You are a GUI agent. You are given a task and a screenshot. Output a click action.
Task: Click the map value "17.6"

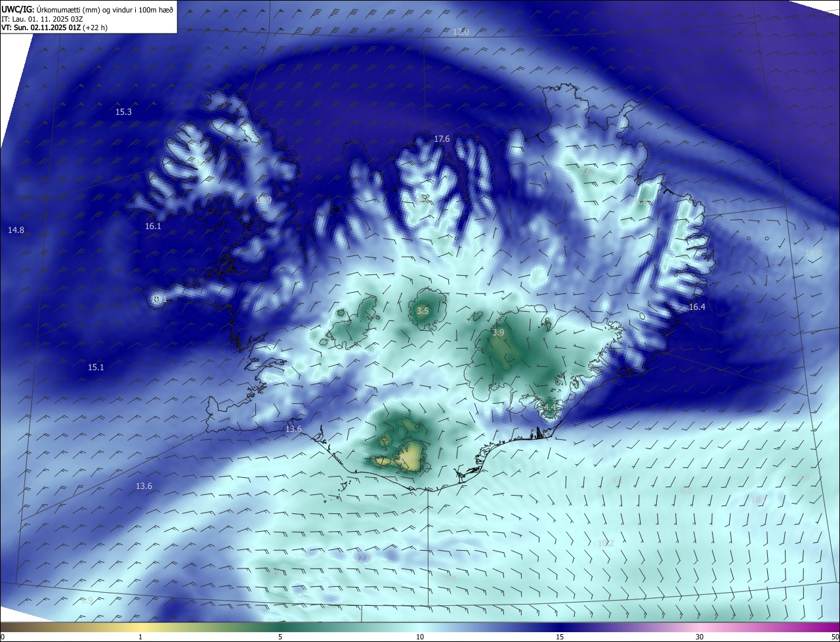(x=442, y=139)
